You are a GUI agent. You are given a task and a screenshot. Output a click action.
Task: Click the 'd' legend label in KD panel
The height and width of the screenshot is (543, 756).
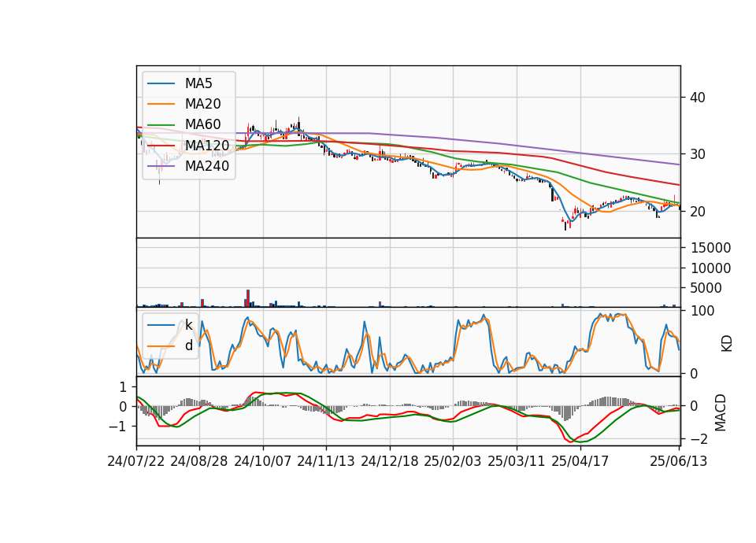(x=188, y=345)
